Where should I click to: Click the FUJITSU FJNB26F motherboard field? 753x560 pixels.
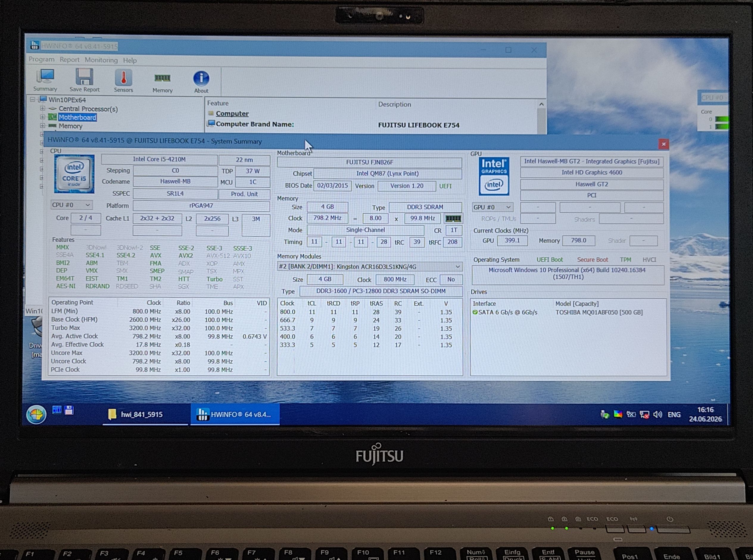pyautogui.click(x=370, y=162)
